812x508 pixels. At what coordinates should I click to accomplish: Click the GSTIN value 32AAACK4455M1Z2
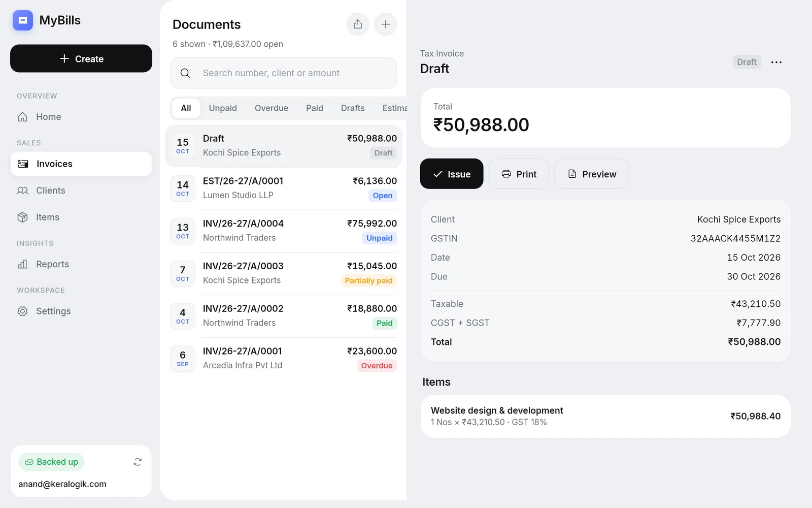735,238
